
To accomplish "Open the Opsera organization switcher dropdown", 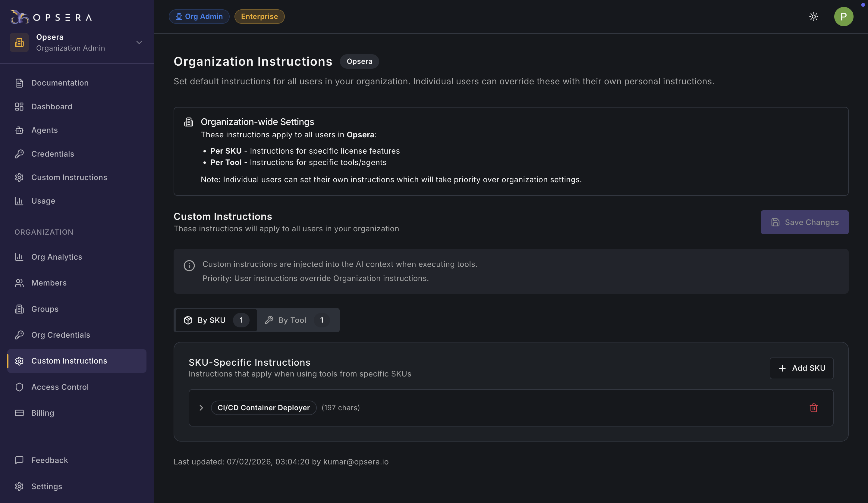I will [139, 42].
